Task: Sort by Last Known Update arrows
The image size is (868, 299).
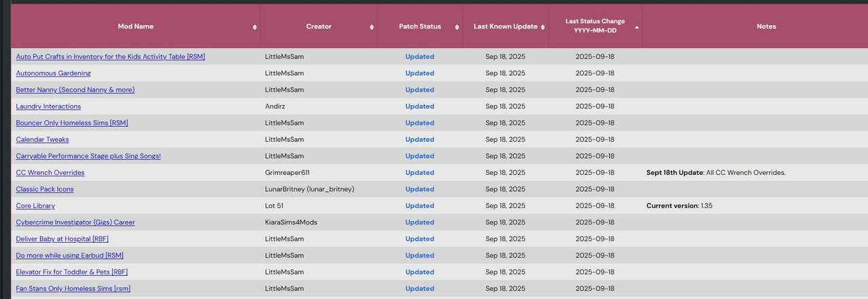Action: point(542,27)
